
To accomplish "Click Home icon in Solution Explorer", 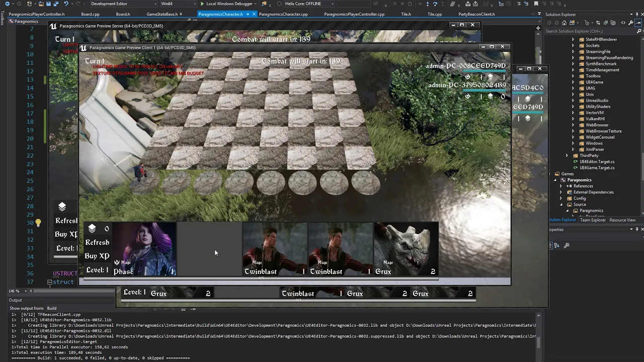I will tap(564, 23).
